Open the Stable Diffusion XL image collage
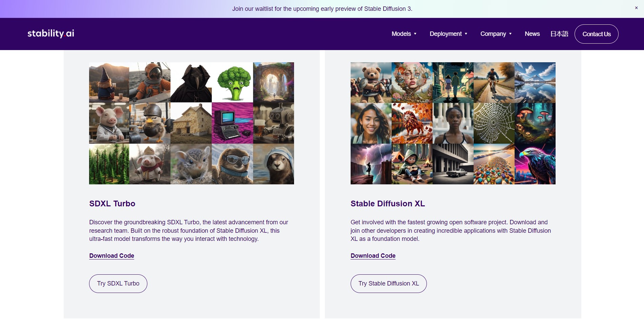644x319 pixels. (453, 123)
